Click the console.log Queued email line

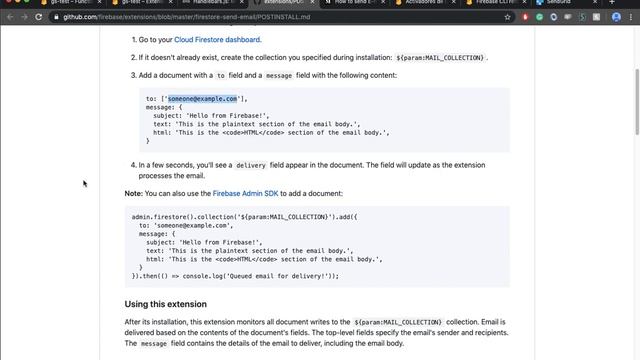point(235,276)
